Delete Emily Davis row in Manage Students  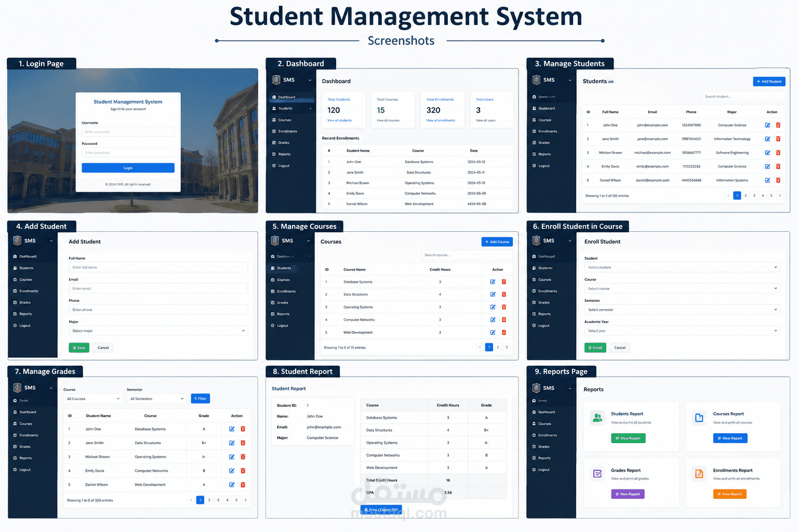[778, 166]
